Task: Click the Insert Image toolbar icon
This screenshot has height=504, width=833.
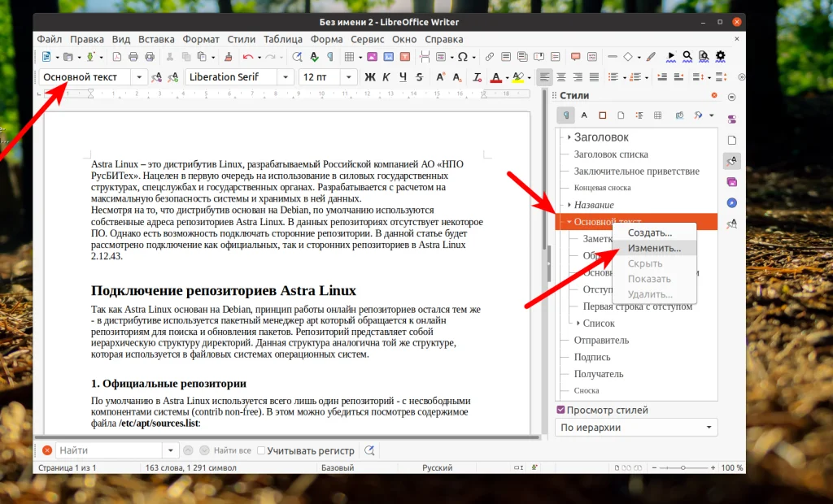Action: (x=373, y=57)
